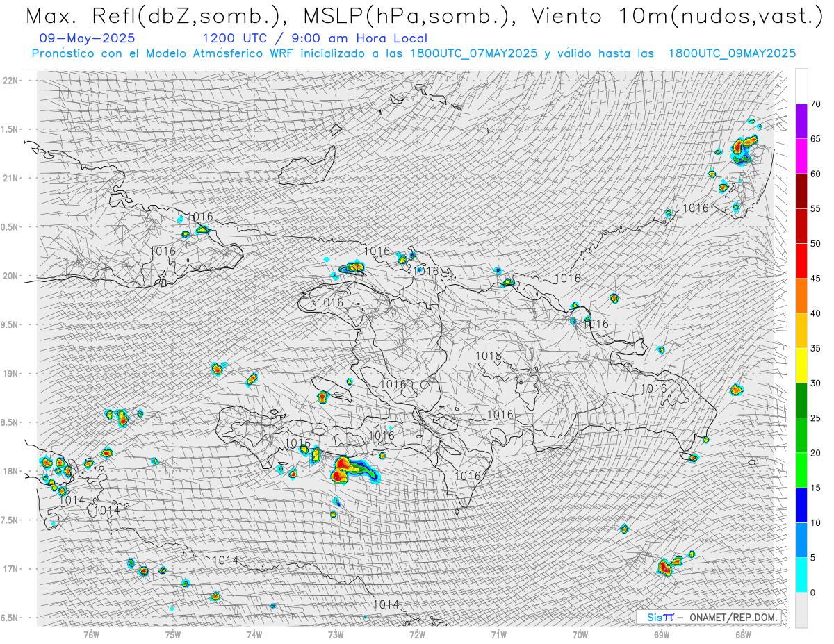
Task: Click the '72W' longitude axis label
Action: click(x=417, y=634)
